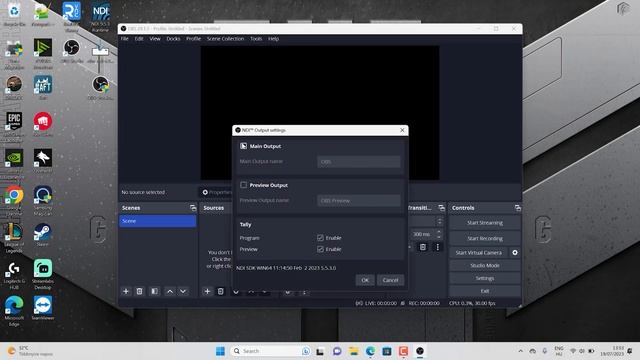Pop out the Scenes dock
Viewport: 640px width, 360px height.
(193, 208)
